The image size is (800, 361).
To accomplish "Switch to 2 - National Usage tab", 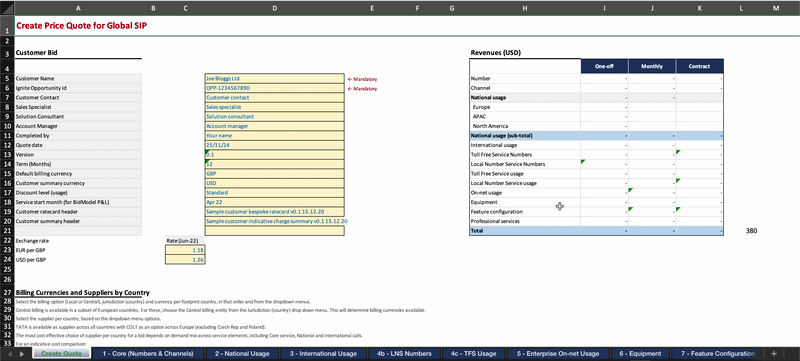I will tap(242, 353).
